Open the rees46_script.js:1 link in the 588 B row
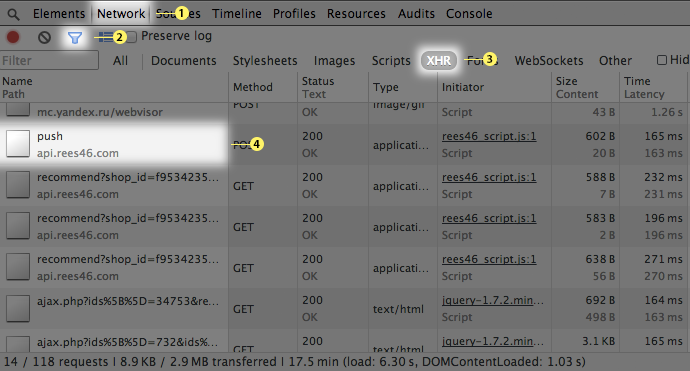The image size is (690, 371). 489,177
